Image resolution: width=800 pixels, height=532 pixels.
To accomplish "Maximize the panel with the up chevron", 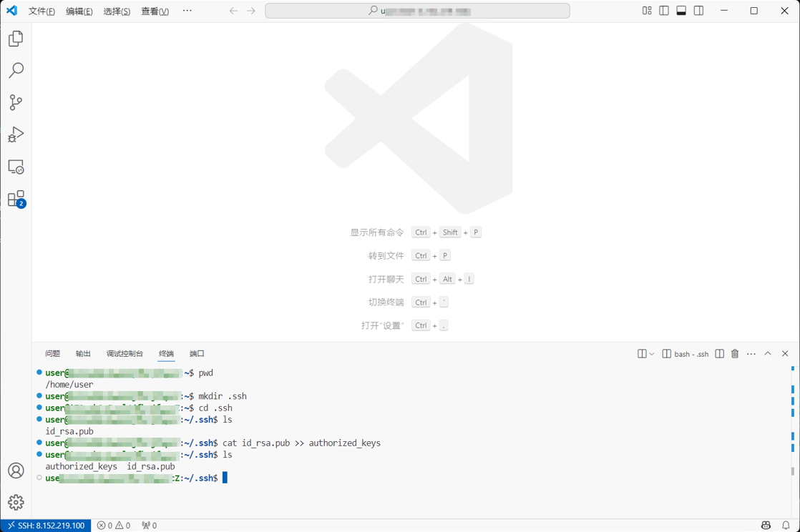I will 768,353.
